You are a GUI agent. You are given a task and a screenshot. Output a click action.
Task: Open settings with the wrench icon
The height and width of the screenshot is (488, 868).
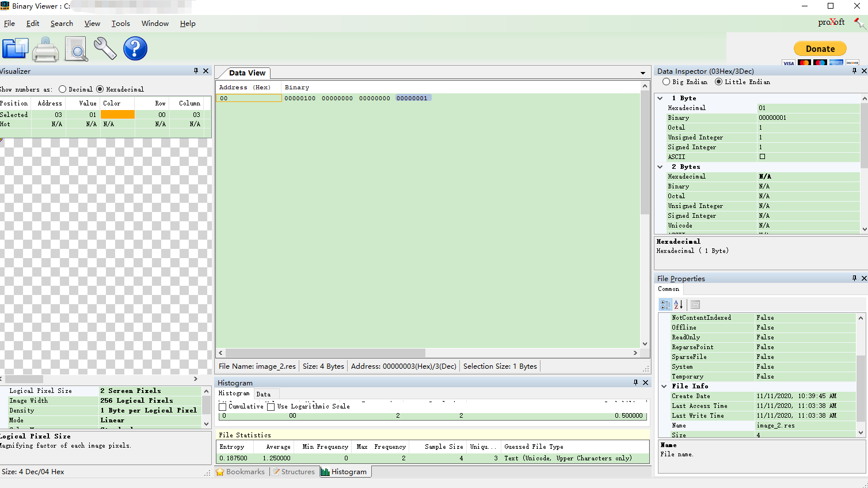point(105,49)
